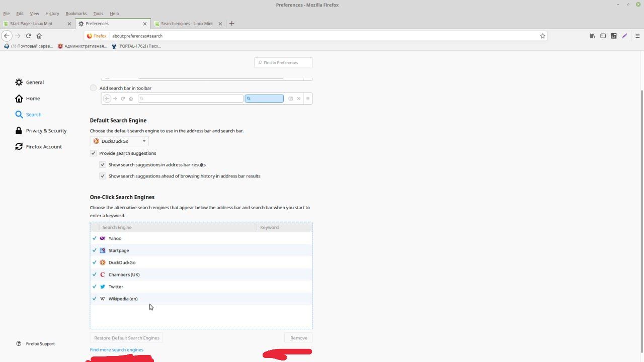
Task: Select the DuckDuckGo row in engine list
Action: (x=201, y=262)
